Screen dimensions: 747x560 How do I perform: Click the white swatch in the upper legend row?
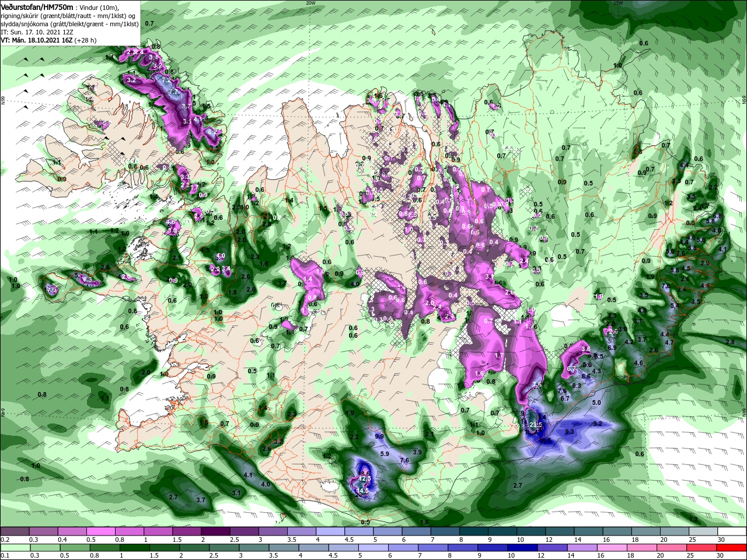(x=732, y=531)
